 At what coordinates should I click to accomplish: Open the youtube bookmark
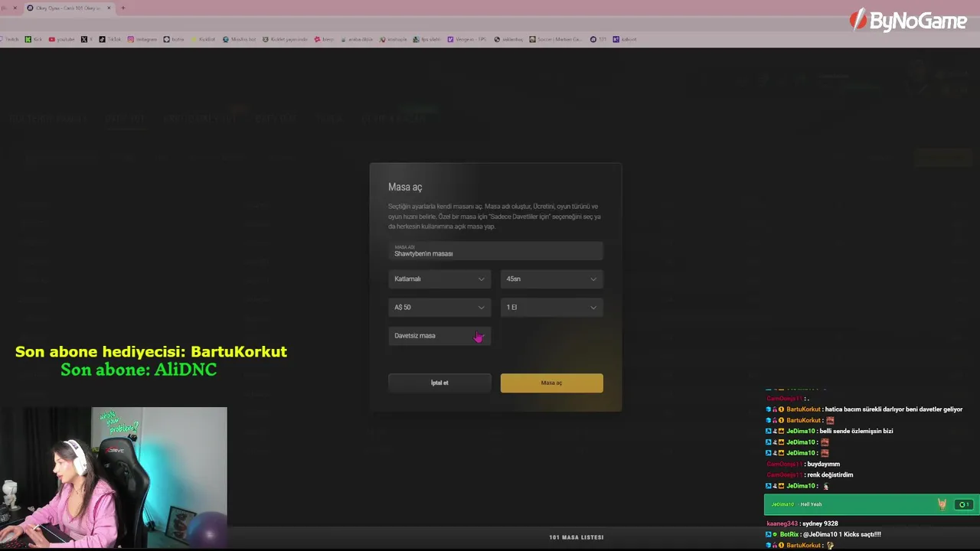(62, 39)
